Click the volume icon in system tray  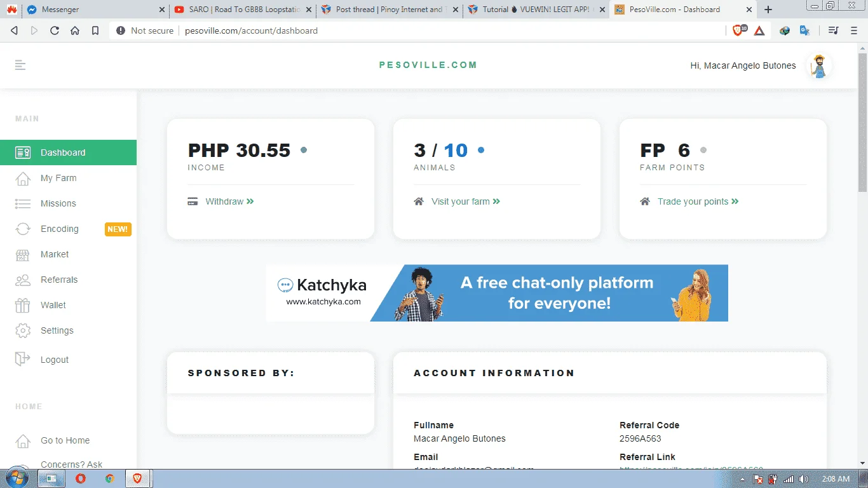tap(804, 479)
